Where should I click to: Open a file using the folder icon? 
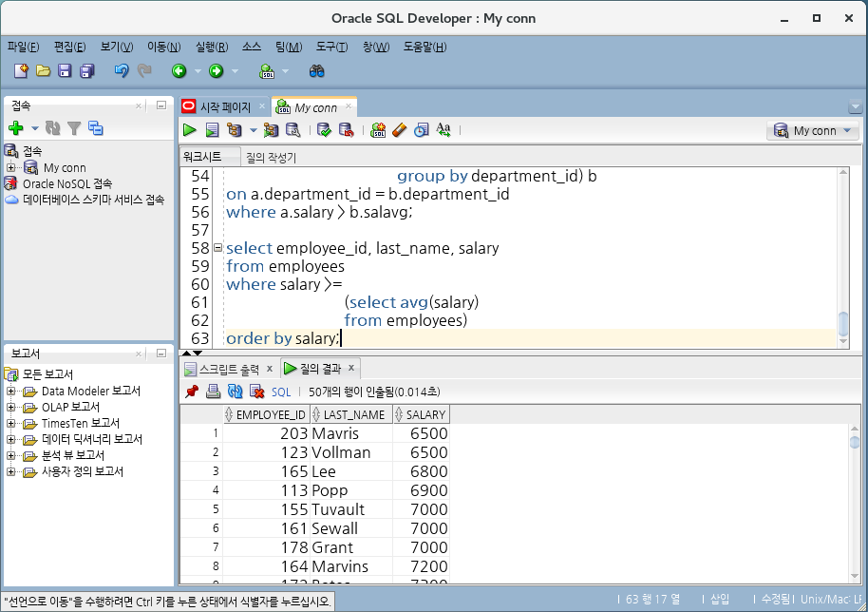tap(43, 71)
